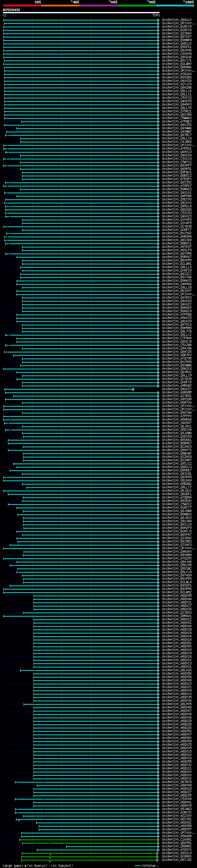This screenshot has height=868, width=197.
Task: Open hit UniRef100_Q21B40
Action: click(x=177, y=33)
